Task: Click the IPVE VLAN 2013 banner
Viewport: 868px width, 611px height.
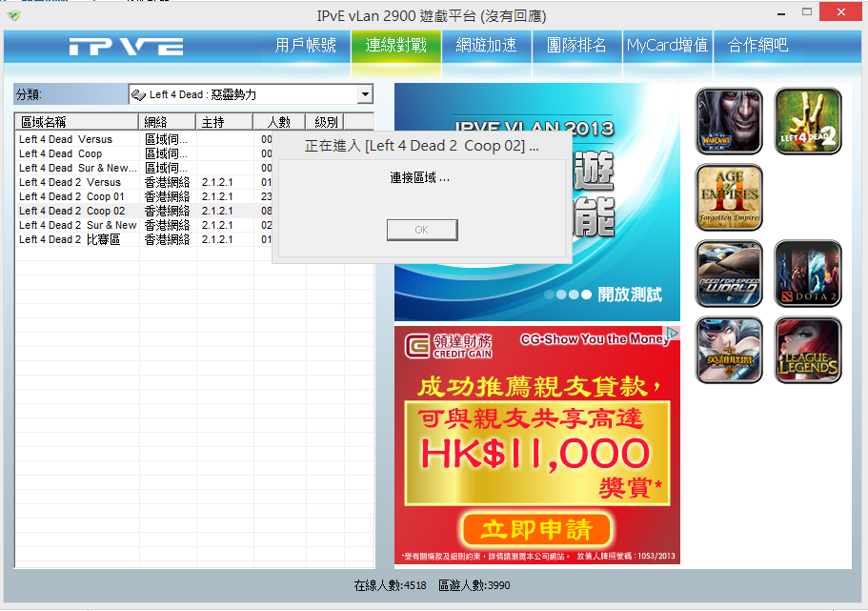Action: [x=537, y=202]
